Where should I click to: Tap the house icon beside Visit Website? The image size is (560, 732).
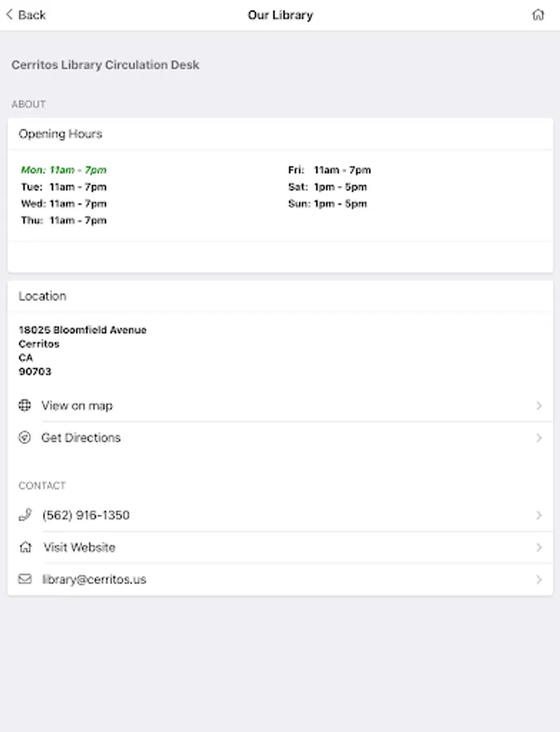coord(24,547)
